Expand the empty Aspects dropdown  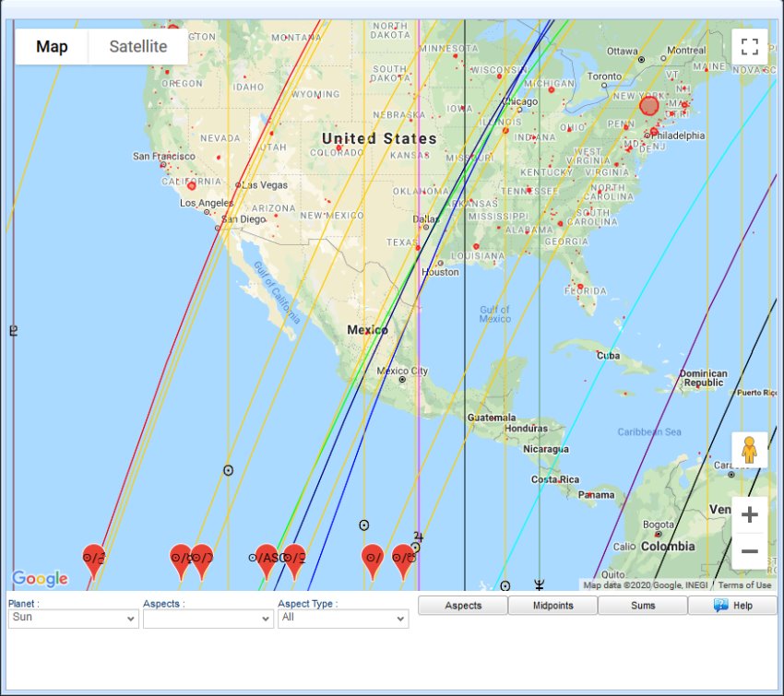pos(208,619)
